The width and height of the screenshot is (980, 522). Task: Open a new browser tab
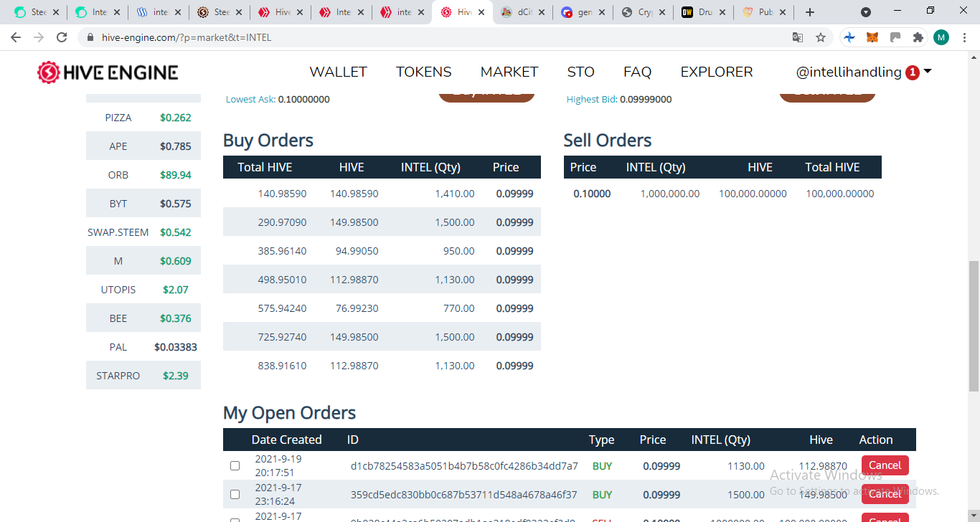810,12
